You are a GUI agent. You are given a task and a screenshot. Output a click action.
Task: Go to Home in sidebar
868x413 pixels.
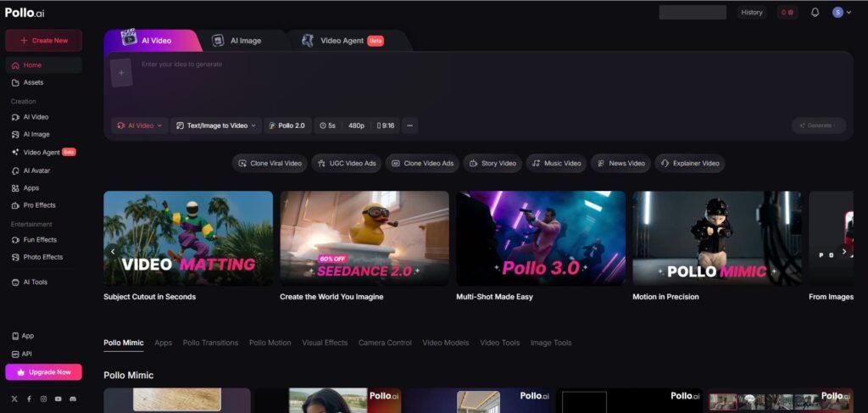click(44, 64)
